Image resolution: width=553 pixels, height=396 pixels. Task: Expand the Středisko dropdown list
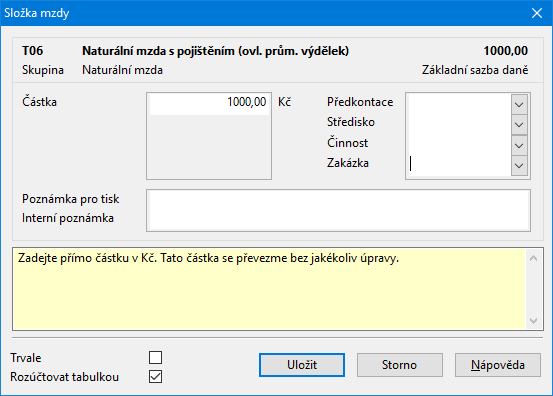tap(519, 125)
